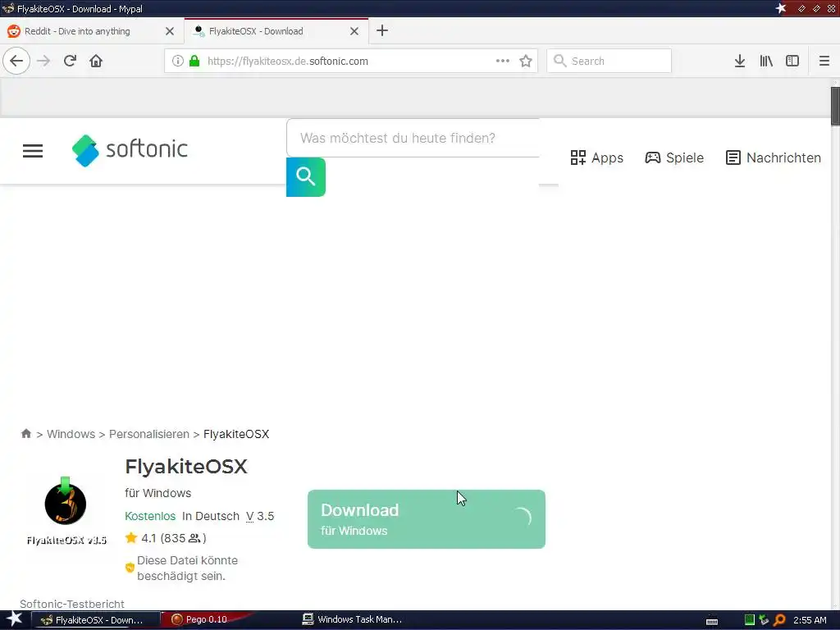
Task: Open the browser home page icon
Action: click(96, 61)
